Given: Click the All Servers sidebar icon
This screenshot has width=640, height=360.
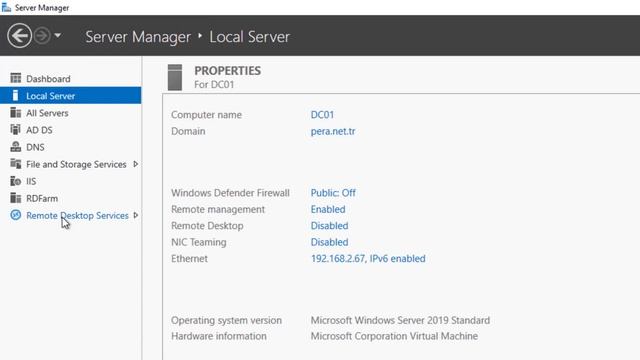Looking at the screenshot, I should pos(16,113).
